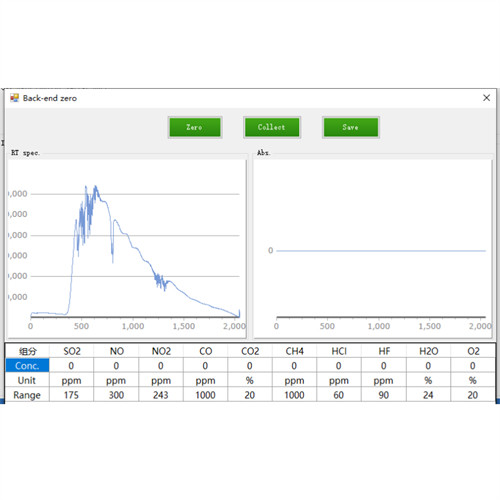Screen dimensions: 500x500
Task: Click the SO2 column header
Action: click(72, 351)
